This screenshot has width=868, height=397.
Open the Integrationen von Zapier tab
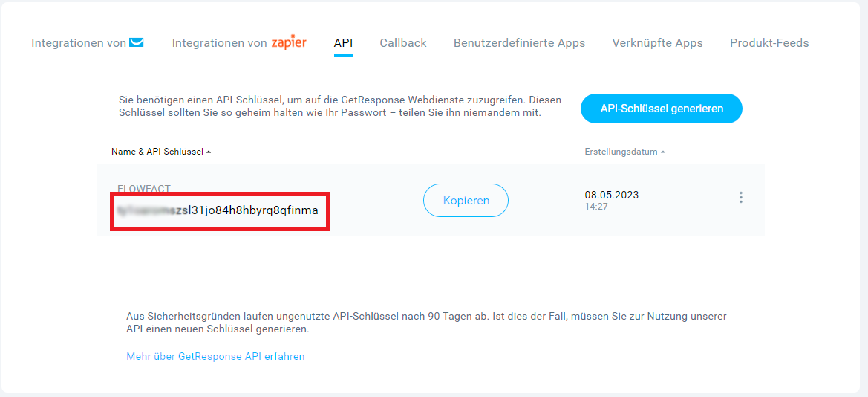239,42
